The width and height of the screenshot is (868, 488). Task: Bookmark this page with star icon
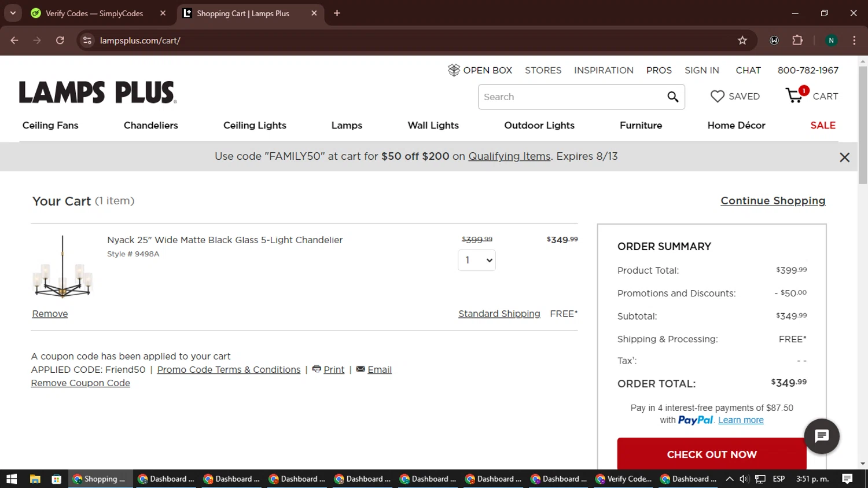click(x=742, y=41)
